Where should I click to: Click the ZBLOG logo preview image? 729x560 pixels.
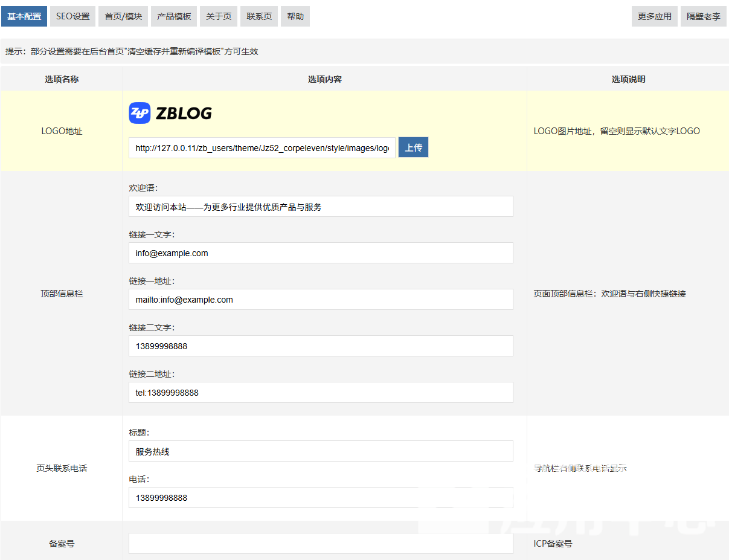coord(170,113)
